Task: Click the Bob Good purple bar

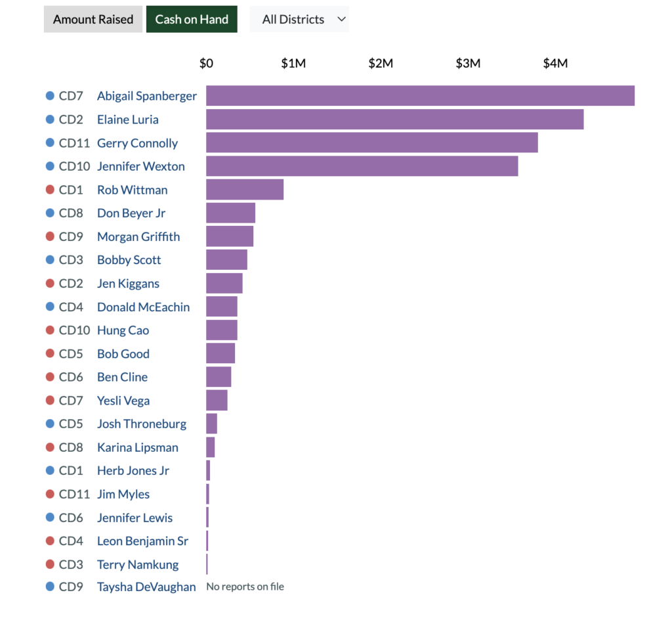Action: (220, 353)
